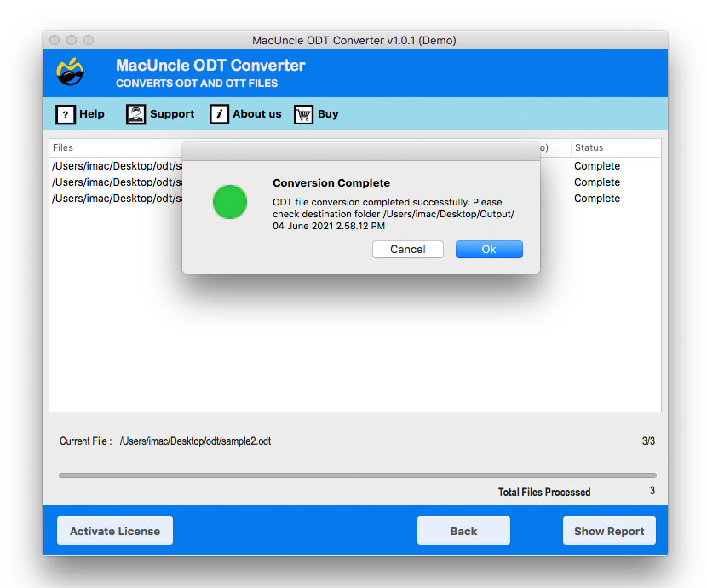Dismiss dialog using Cancel button
Screen dimensions: 707x588
pos(407,249)
